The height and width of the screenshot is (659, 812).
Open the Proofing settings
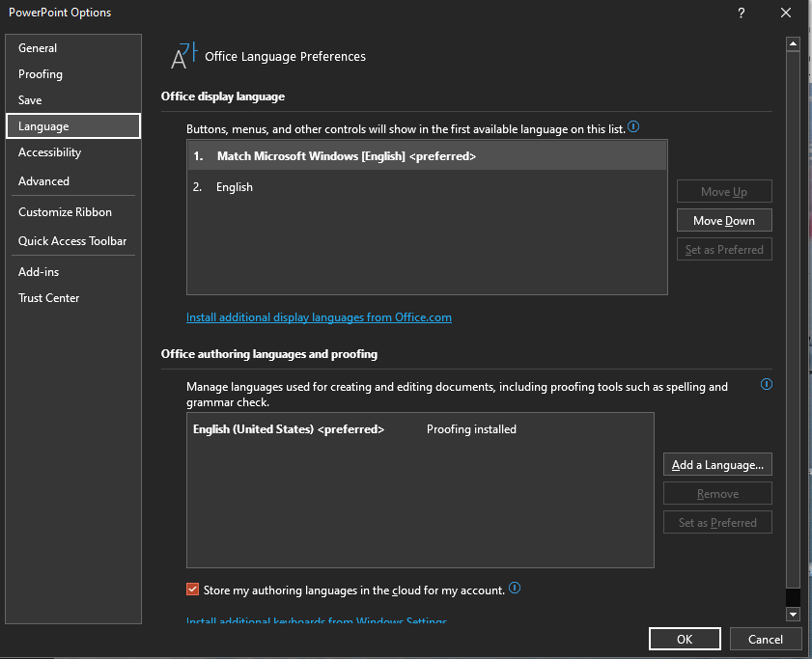(x=40, y=73)
